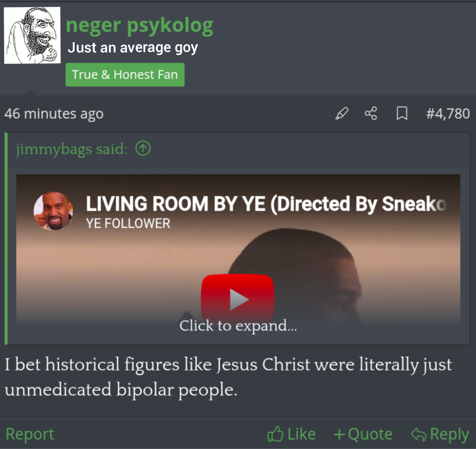
Task: Bookmark this post with the bookmark icon
Action: tap(402, 113)
